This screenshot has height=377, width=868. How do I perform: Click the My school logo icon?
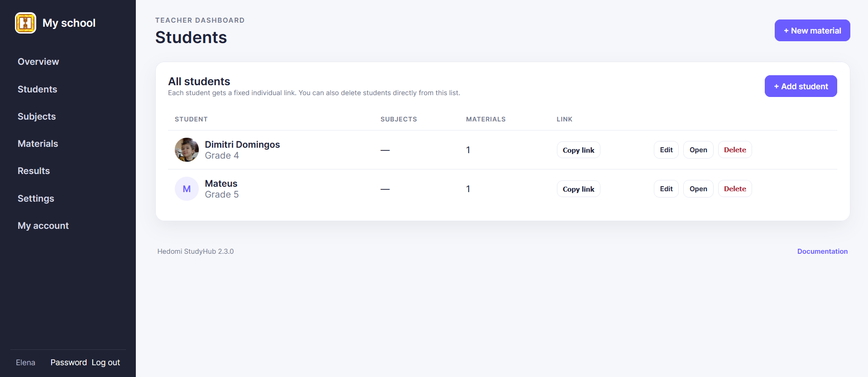(x=25, y=23)
